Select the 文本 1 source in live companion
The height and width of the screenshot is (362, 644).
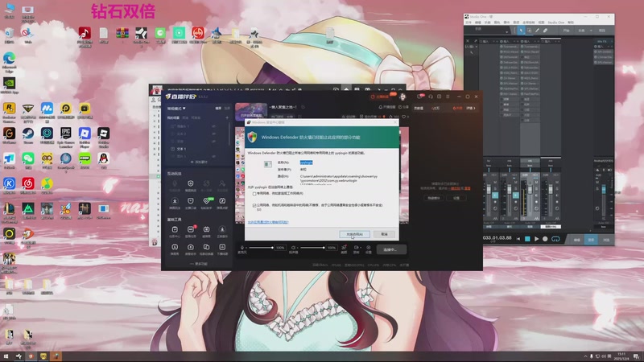click(181, 149)
